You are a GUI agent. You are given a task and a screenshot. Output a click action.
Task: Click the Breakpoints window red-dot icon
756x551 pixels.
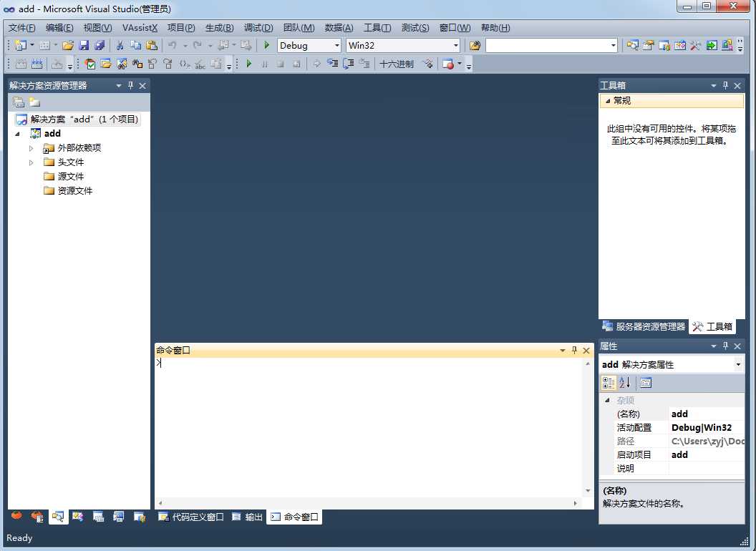pyautogui.click(x=448, y=64)
